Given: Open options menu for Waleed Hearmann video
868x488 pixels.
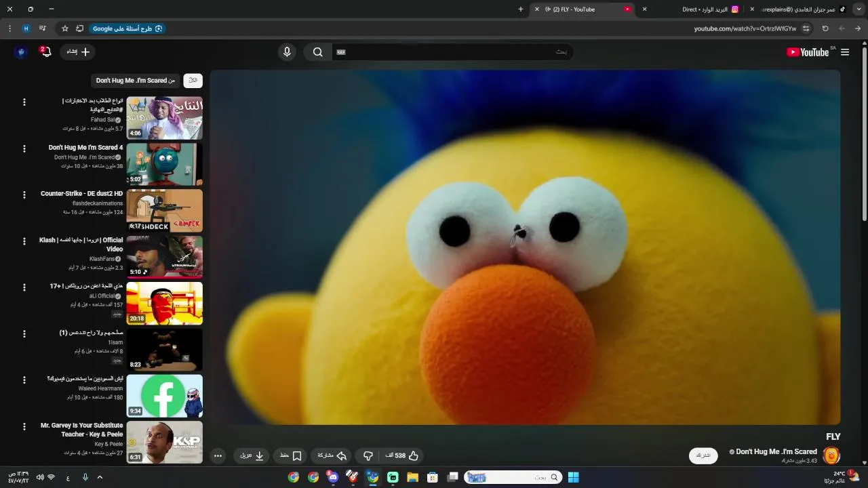Looking at the screenshot, I should coord(24,380).
